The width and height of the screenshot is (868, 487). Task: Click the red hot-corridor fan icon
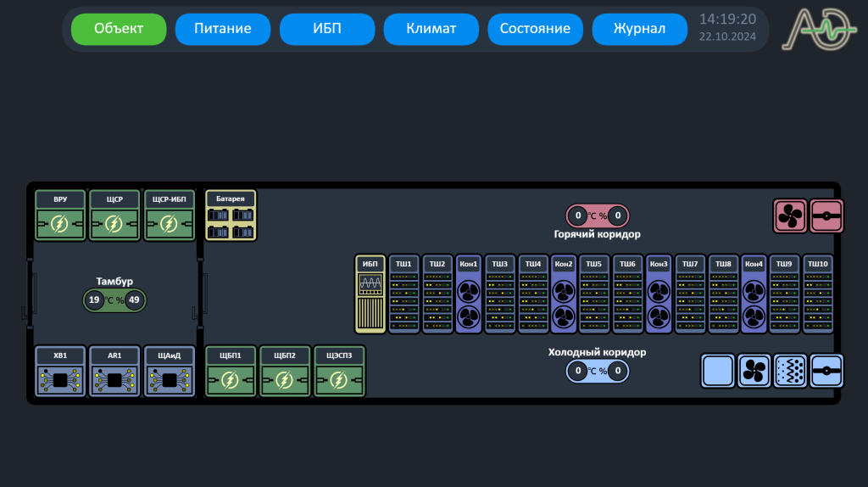[x=790, y=216]
